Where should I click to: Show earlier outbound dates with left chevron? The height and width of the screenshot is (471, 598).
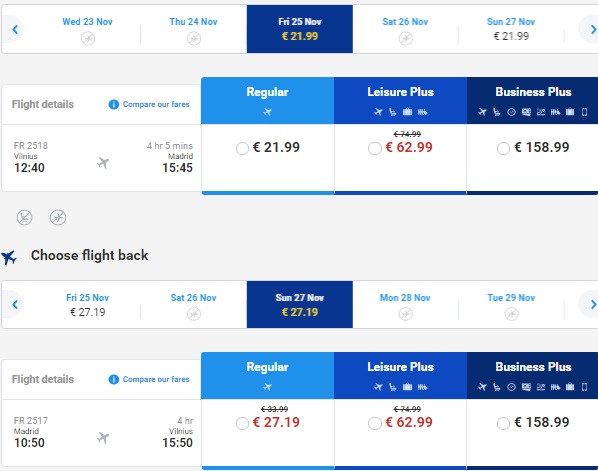[x=15, y=29]
